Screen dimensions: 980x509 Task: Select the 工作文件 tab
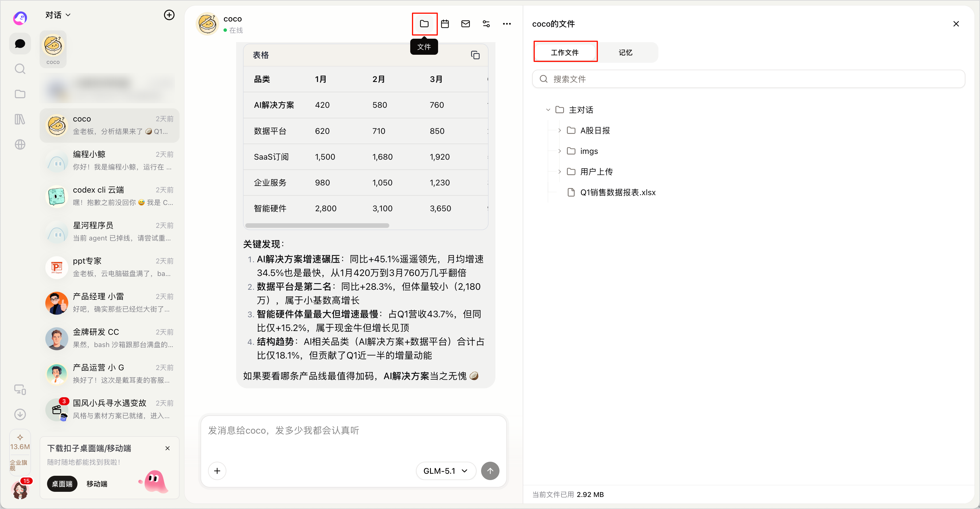pos(565,52)
